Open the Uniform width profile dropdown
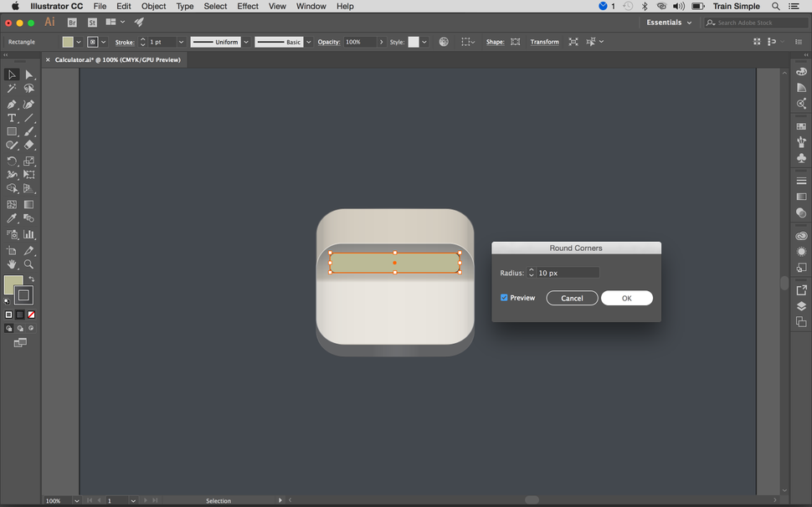The image size is (812, 507). (245, 41)
